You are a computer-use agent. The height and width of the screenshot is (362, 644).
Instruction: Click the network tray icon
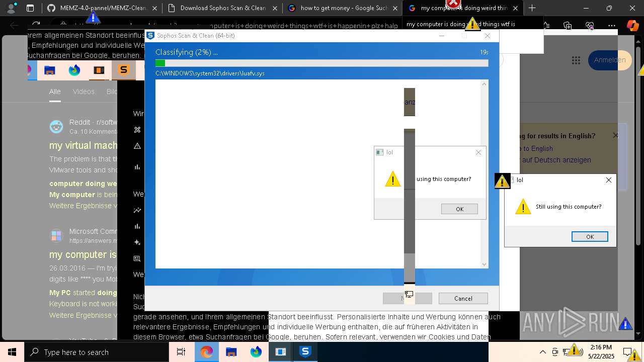[568, 352]
